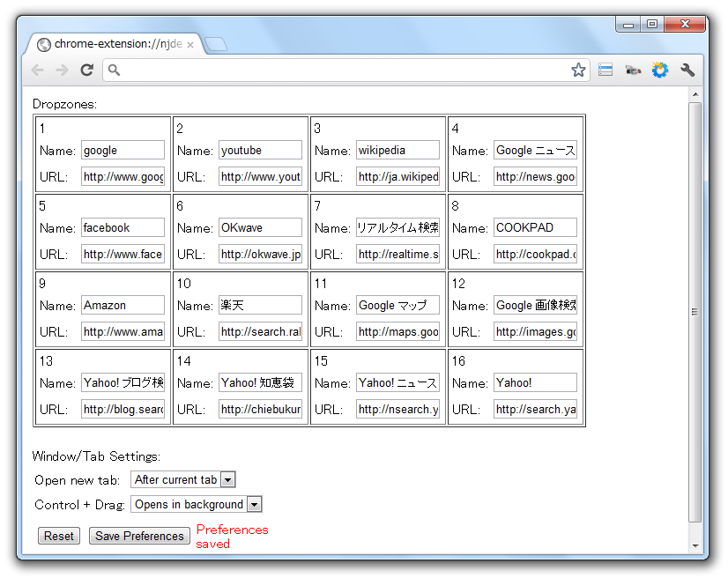Edit URL field 'http://www.ama'

coord(123,331)
